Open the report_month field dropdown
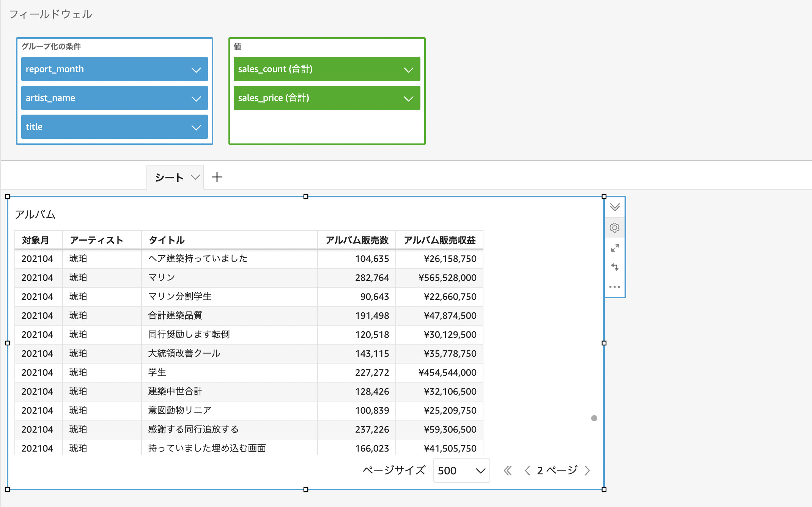 [196, 69]
